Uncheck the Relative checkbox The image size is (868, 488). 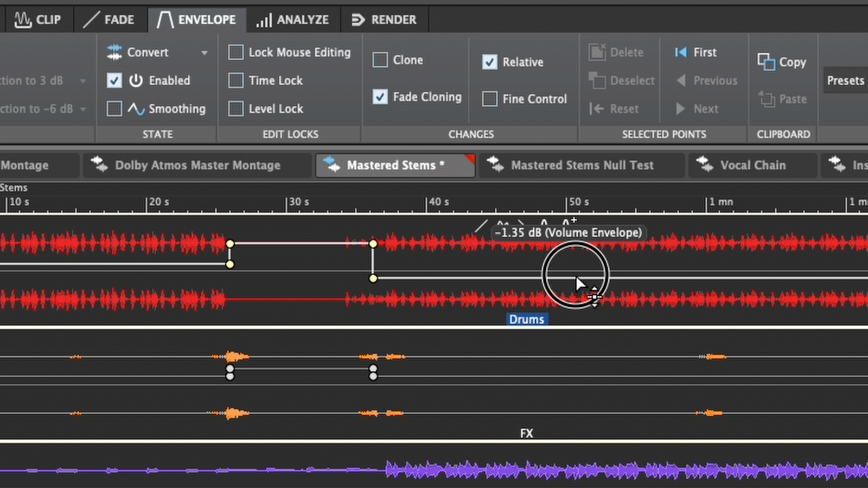(x=489, y=62)
